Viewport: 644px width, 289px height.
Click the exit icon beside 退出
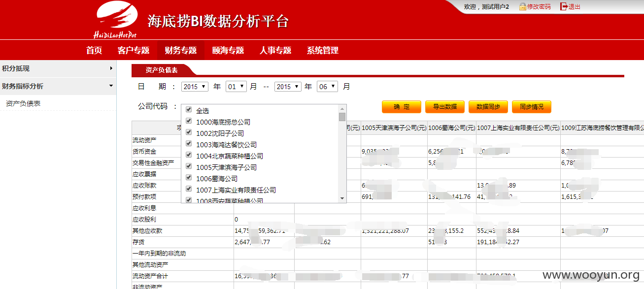pos(564,6)
